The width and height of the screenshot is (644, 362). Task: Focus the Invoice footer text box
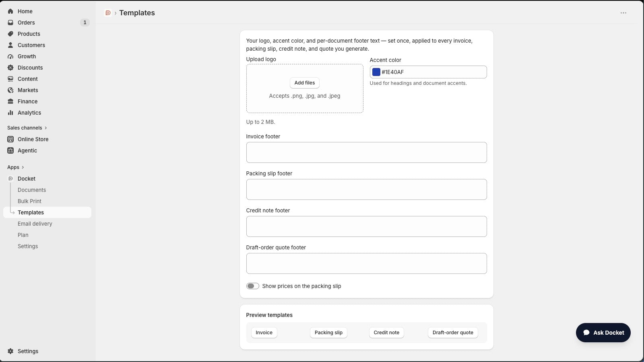coord(367,152)
